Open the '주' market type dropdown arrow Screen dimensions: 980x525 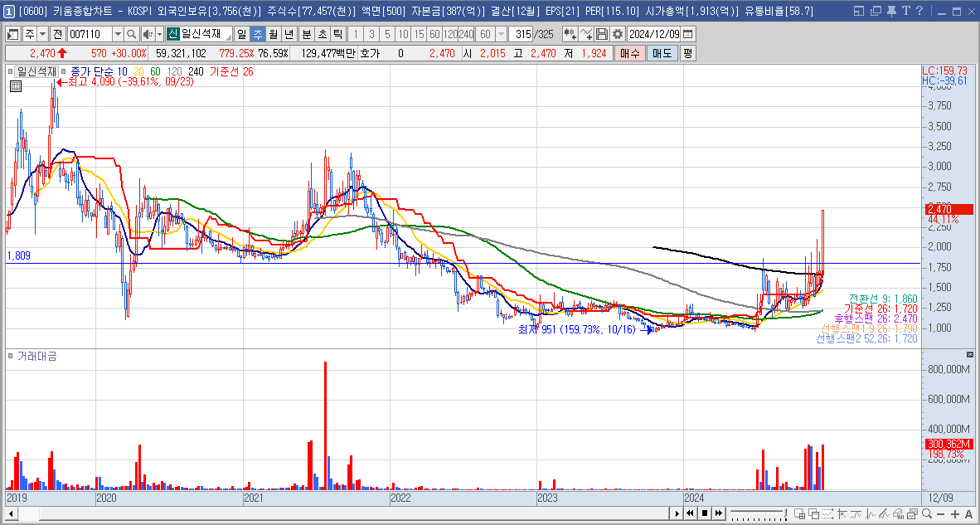pyautogui.click(x=42, y=34)
